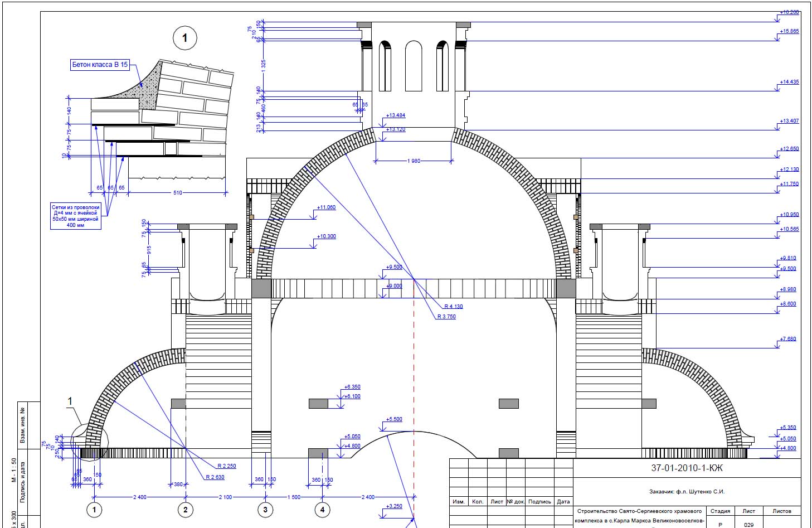Pick elevation mark +12.650
The width and height of the screenshot is (812, 528).
(x=789, y=149)
